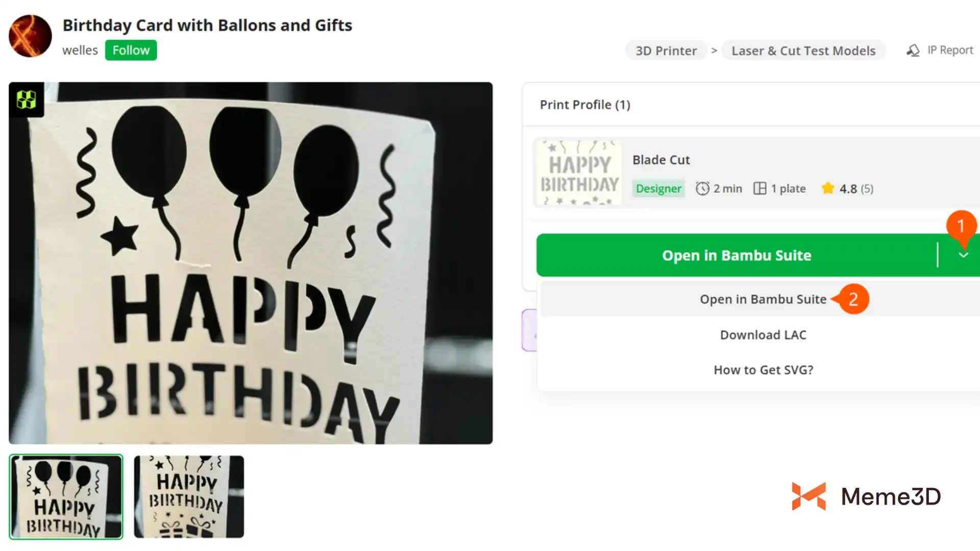The width and height of the screenshot is (980, 551).
Task: Go to Laser & Cut Test Models category
Action: click(803, 51)
